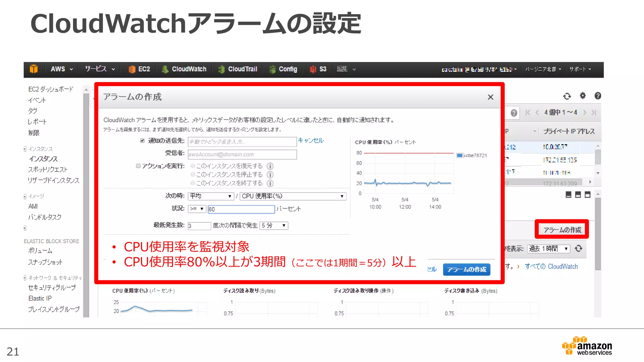Go to first page of instances
The height and width of the screenshot is (362, 644).
coord(528,112)
